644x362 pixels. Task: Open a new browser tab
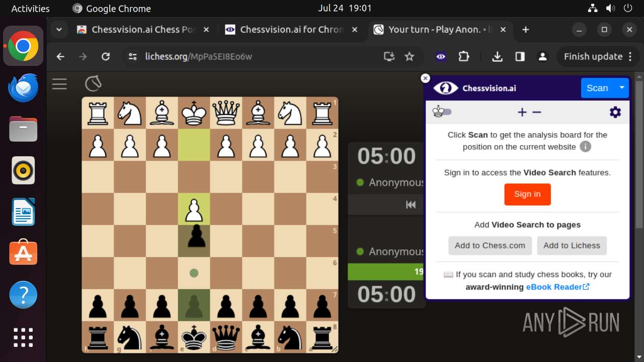point(525,30)
